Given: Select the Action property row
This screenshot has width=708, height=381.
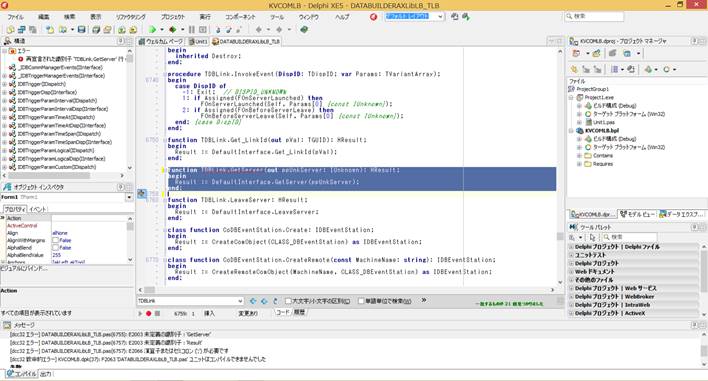Looking at the screenshot, I should (x=66, y=218).
